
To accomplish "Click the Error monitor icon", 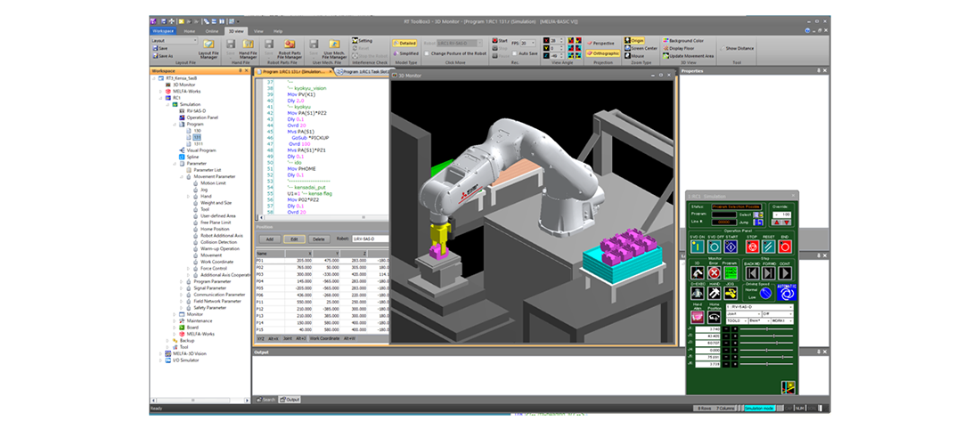I will pyautogui.click(x=714, y=272).
